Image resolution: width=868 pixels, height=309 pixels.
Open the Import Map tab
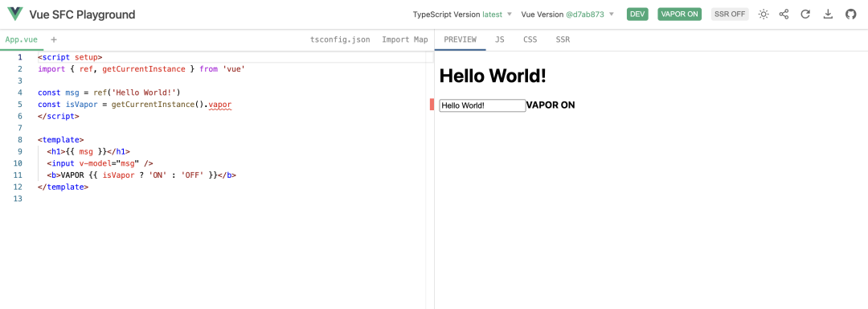pos(404,40)
